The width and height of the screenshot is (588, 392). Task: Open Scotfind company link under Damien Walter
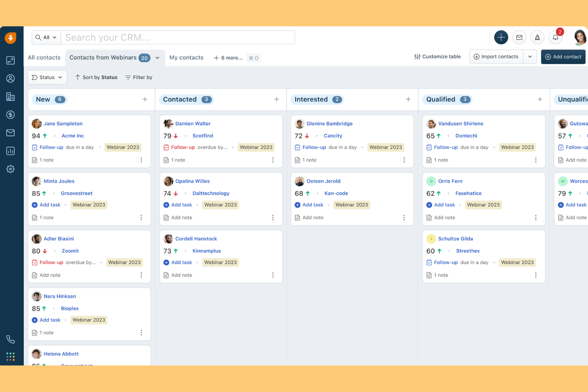(203, 135)
